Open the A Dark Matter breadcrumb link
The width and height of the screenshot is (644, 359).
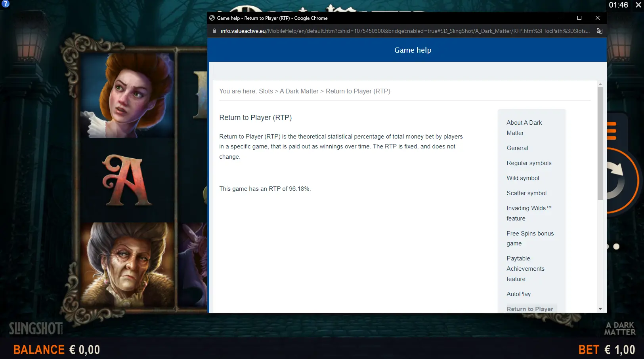299,91
